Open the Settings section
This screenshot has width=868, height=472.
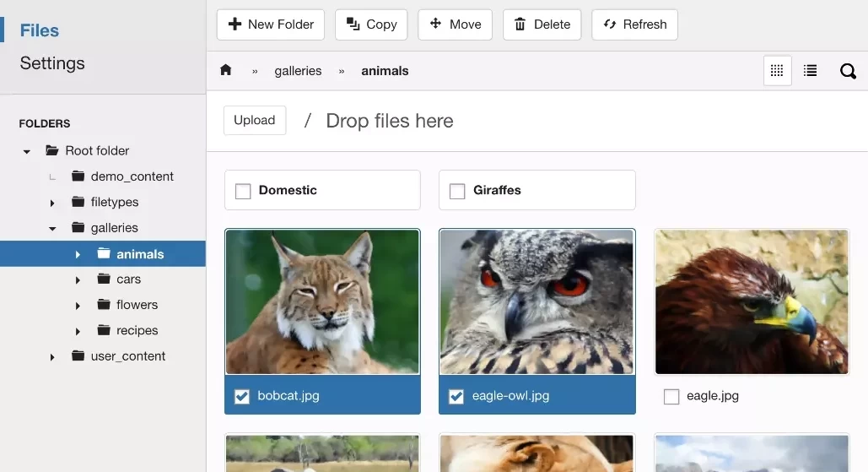pyautogui.click(x=52, y=62)
